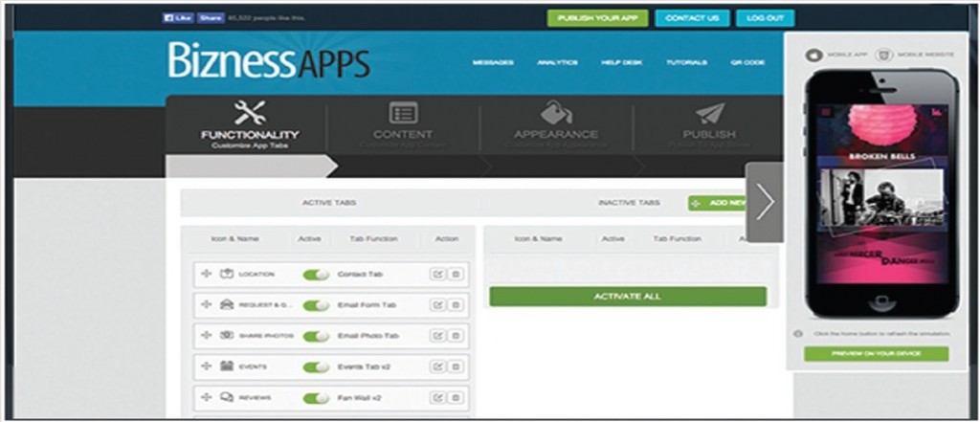The image size is (980, 422).
Task: Click the Events calendar icon
Action: click(x=226, y=367)
